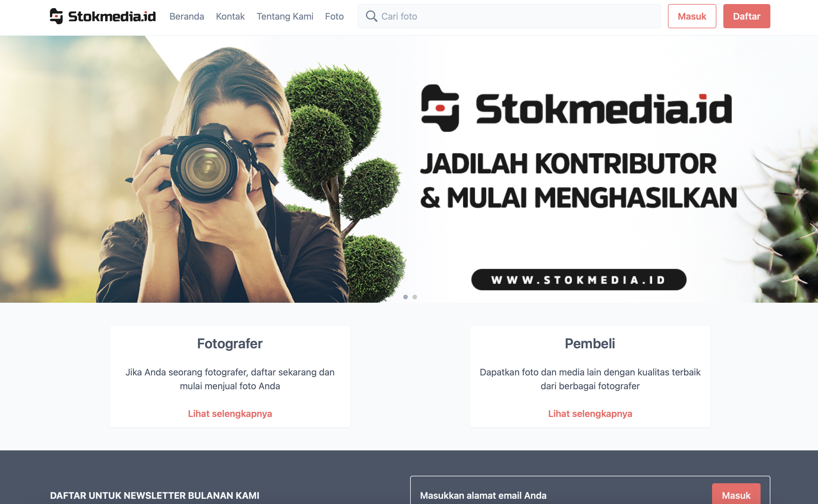Select the first carousel dot indicator

405,297
